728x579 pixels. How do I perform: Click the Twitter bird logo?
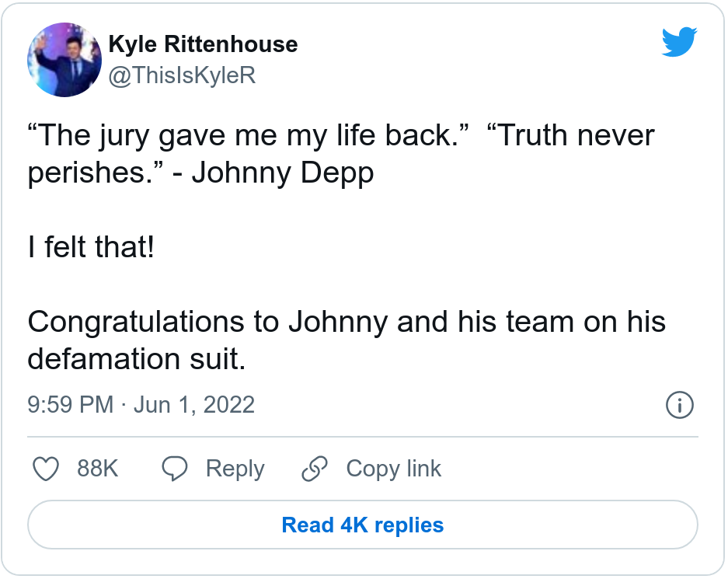coord(679,43)
